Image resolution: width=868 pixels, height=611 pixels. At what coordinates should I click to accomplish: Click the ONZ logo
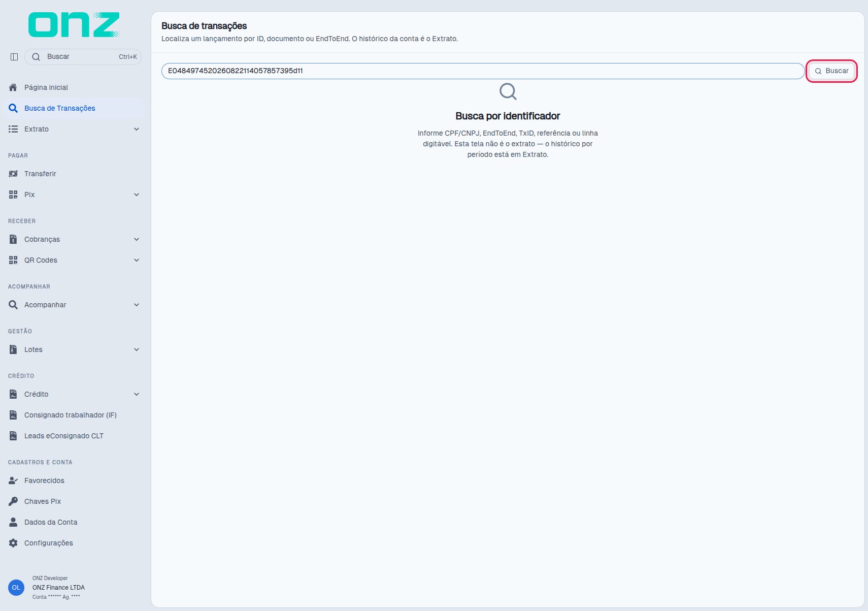coord(74,25)
